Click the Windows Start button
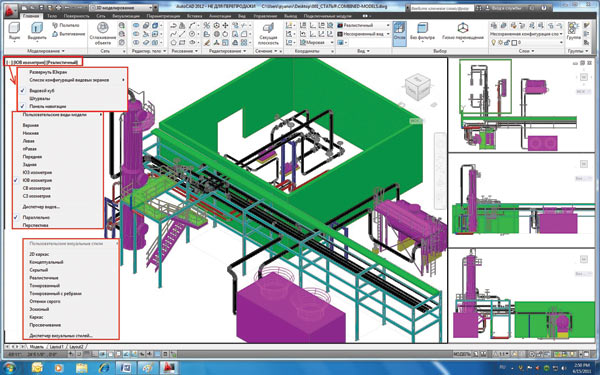 click(x=9, y=368)
